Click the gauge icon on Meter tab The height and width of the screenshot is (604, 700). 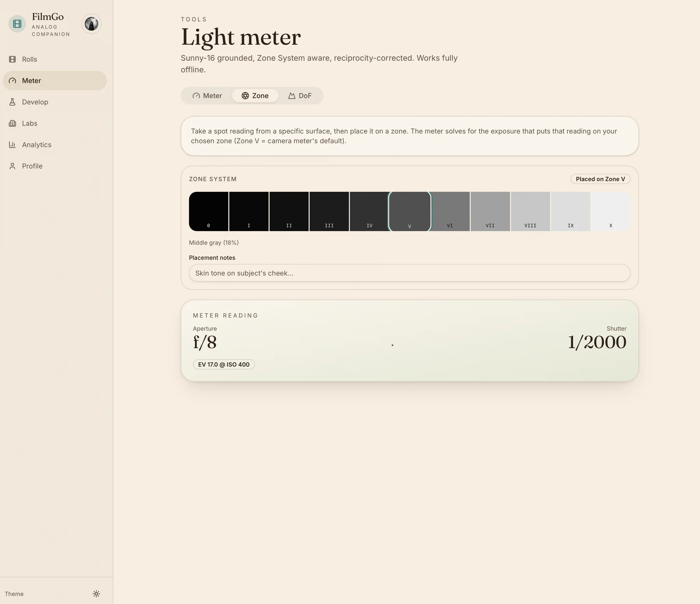[196, 96]
